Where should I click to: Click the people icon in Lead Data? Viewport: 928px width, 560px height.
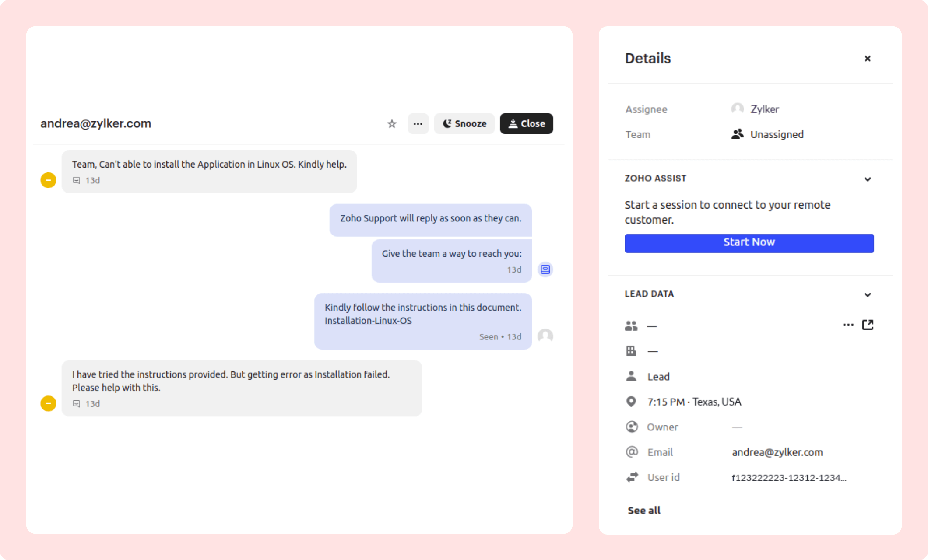tap(631, 326)
